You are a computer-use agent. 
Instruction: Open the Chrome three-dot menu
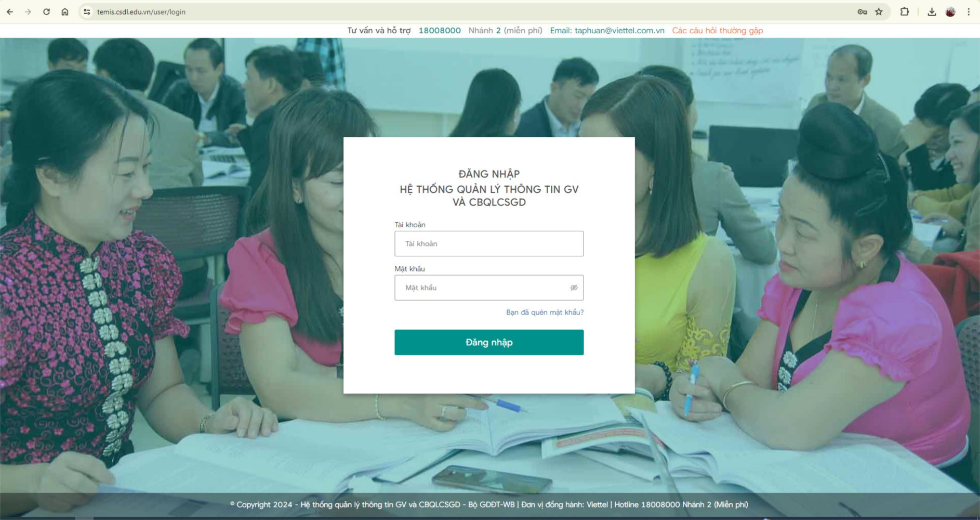[969, 12]
